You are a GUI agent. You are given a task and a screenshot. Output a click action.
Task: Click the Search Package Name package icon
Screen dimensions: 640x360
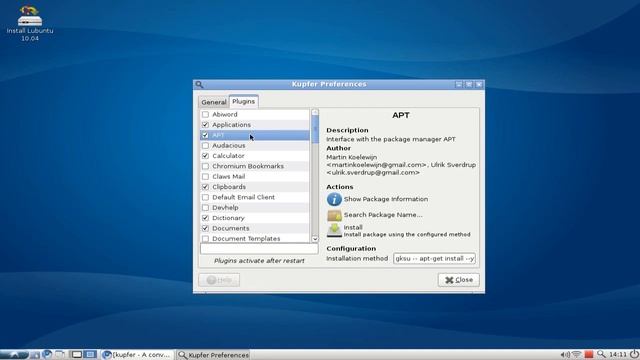click(x=334, y=215)
